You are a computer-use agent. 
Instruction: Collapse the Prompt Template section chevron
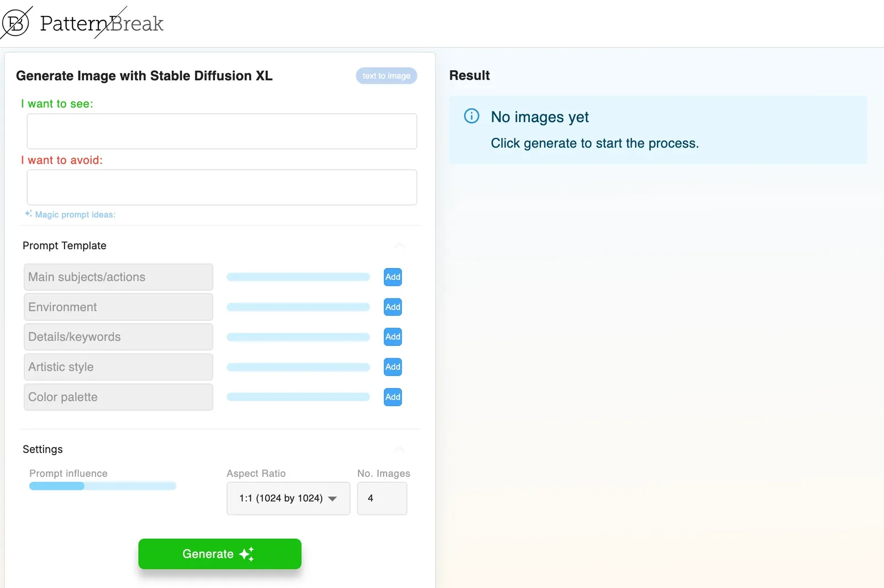tap(399, 245)
